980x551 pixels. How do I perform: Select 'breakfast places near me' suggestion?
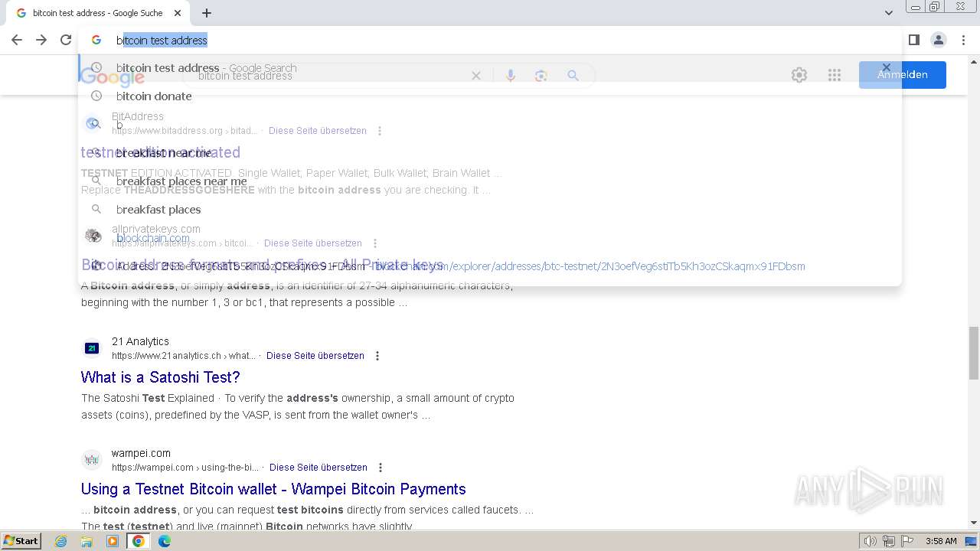click(x=490, y=181)
